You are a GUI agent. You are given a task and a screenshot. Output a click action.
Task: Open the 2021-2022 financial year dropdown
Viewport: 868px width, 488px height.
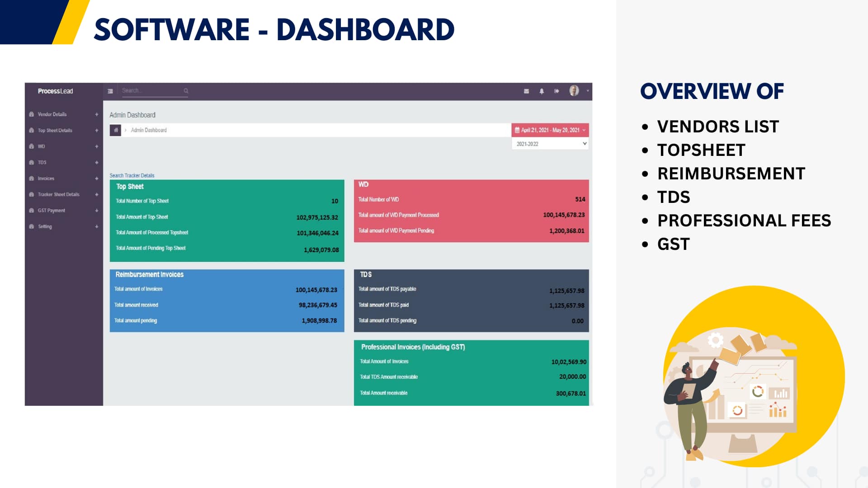coord(550,144)
